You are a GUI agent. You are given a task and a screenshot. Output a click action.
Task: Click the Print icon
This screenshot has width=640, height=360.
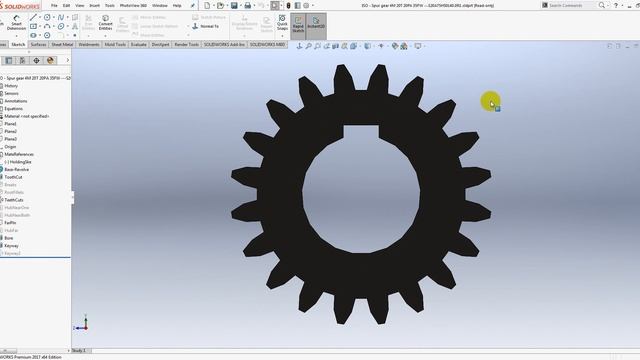pos(248,5)
